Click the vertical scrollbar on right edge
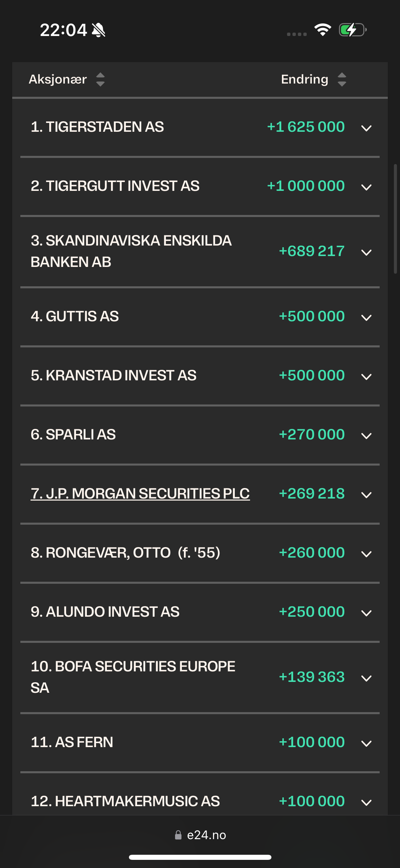 (x=395, y=219)
